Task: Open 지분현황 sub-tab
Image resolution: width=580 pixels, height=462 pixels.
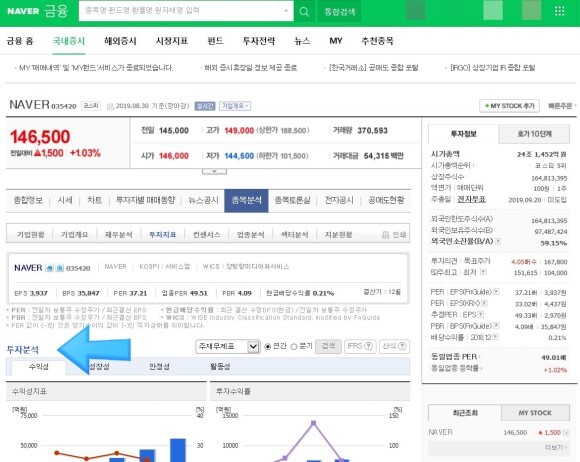Action: 338,235
